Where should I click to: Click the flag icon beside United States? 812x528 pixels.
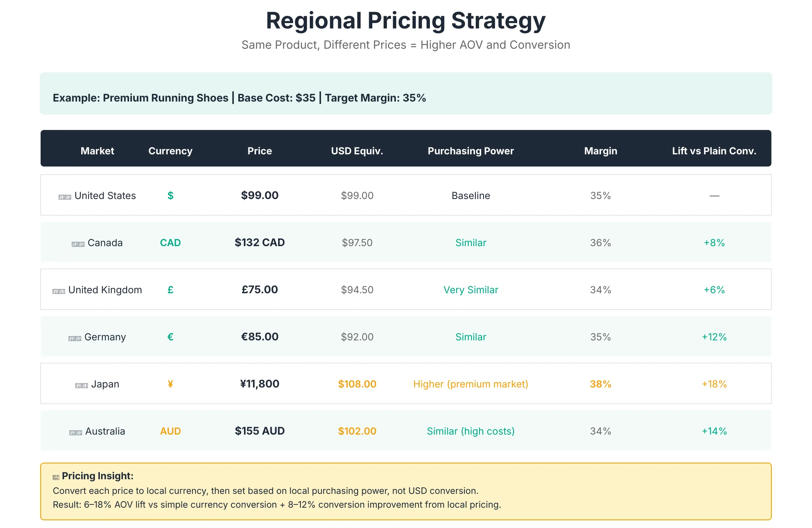pos(65,197)
